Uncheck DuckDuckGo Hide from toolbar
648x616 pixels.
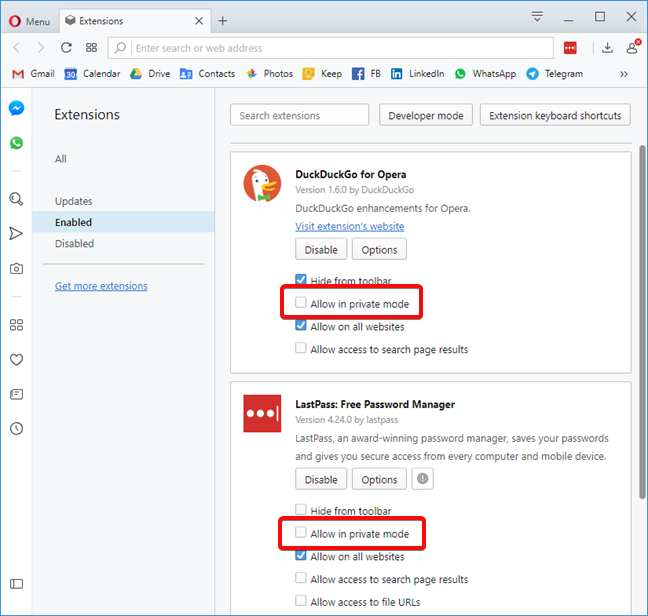pos(301,280)
